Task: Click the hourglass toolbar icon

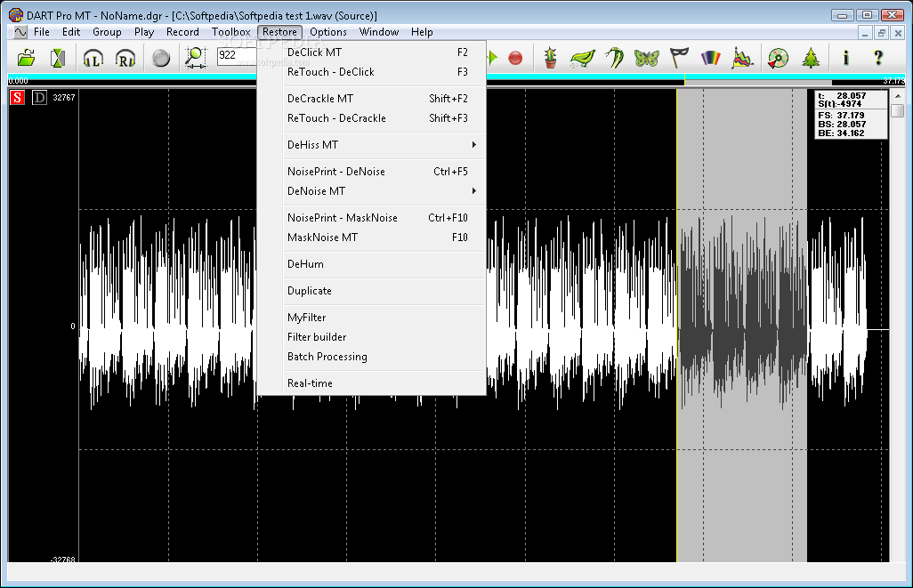Action: tap(58, 58)
